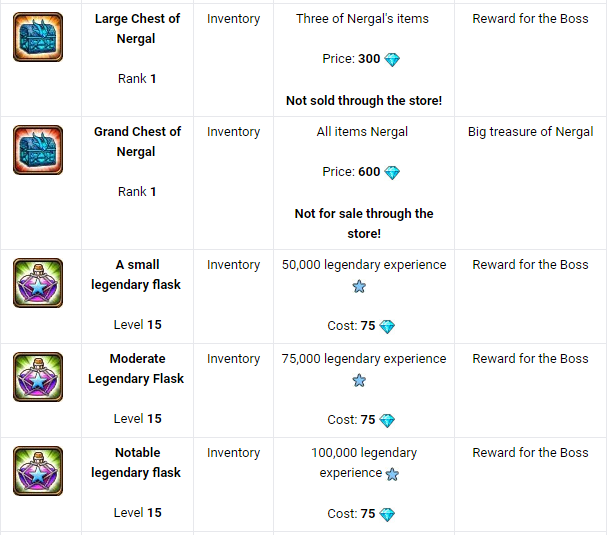The height and width of the screenshot is (535, 609).
Task: Open the Grand Chest of Nergal name
Action: pyautogui.click(x=138, y=142)
